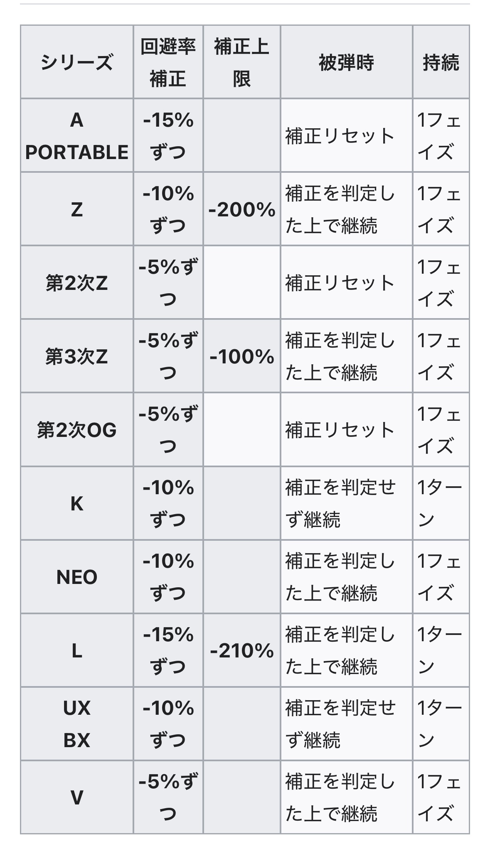Click the L series row label
Image resolution: width=490 pixels, height=868 pixels.
(x=77, y=650)
